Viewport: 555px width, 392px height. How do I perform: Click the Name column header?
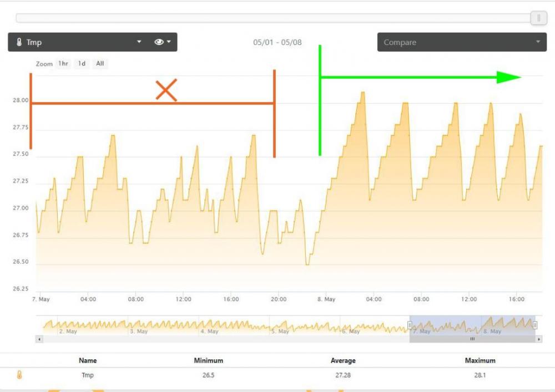pyautogui.click(x=88, y=360)
